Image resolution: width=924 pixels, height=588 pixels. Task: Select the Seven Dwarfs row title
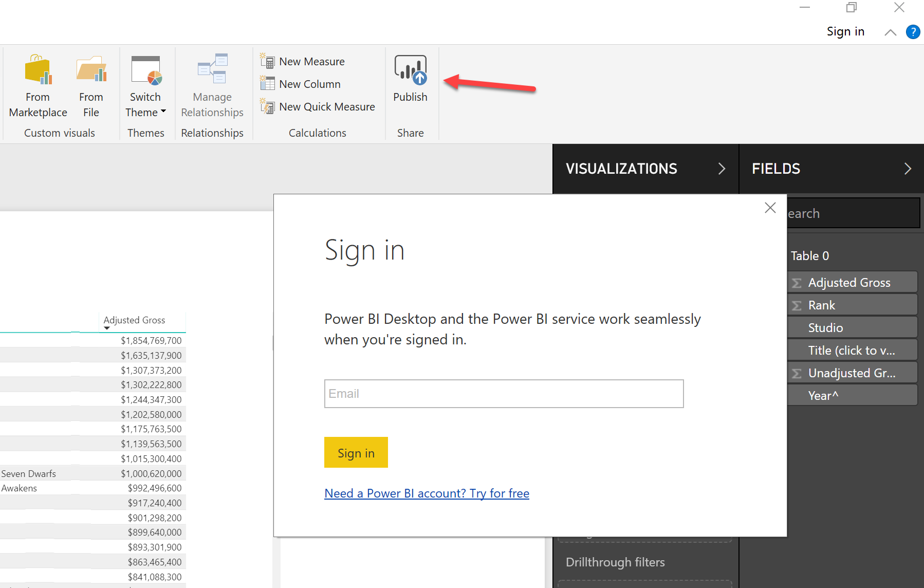coord(29,474)
